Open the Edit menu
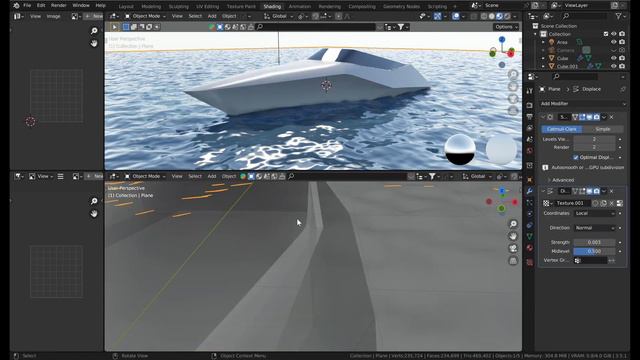Viewport: 640px width, 360px height. point(41,6)
